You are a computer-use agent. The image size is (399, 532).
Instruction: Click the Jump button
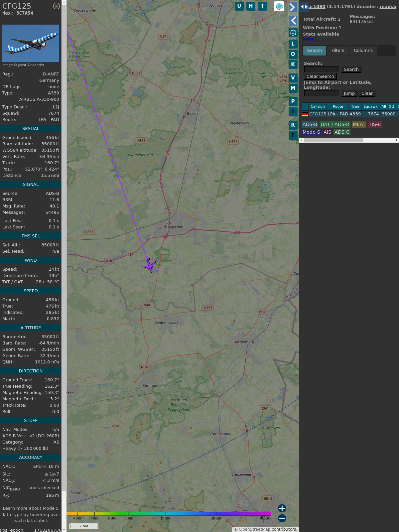tap(349, 93)
